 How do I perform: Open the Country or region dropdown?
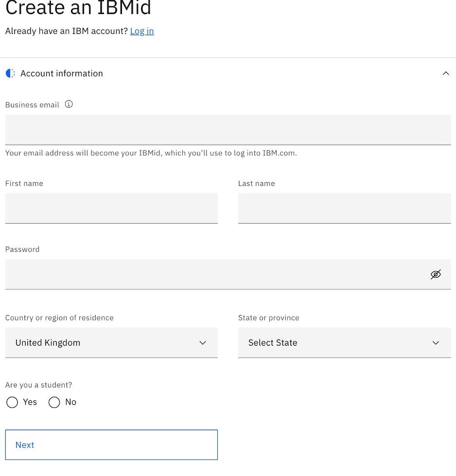pyautogui.click(x=111, y=343)
